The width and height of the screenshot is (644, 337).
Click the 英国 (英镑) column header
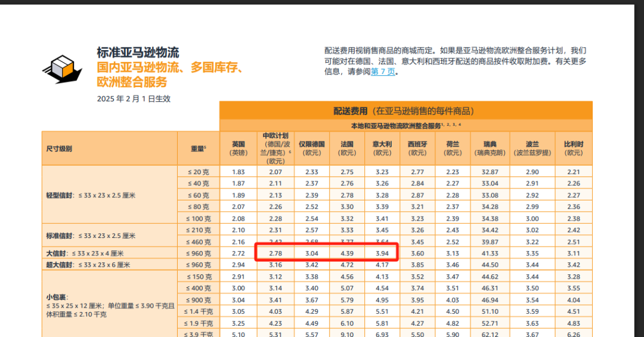(x=238, y=149)
